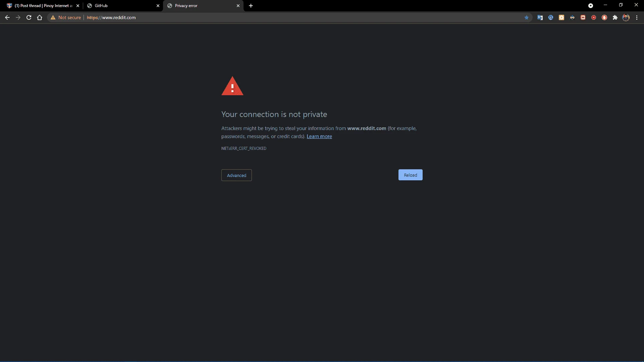
Task: Open the orange play button extension
Action: (x=561, y=17)
